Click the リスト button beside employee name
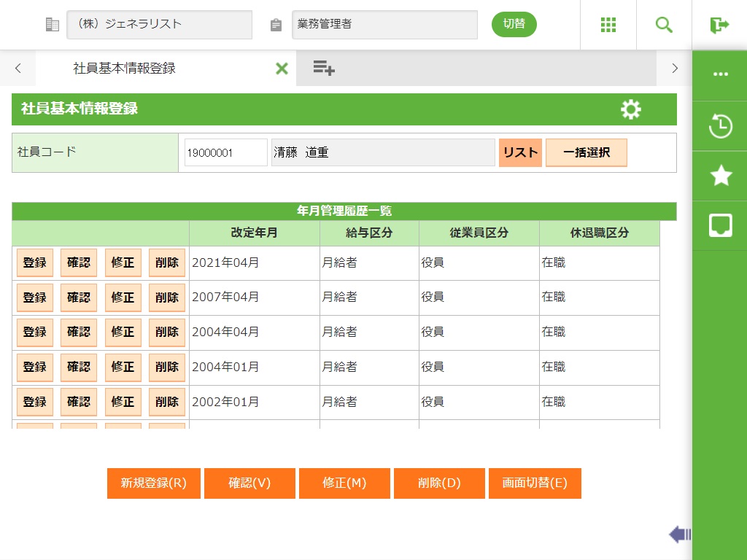The image size is (747, 560). click(x=520, y=153)
